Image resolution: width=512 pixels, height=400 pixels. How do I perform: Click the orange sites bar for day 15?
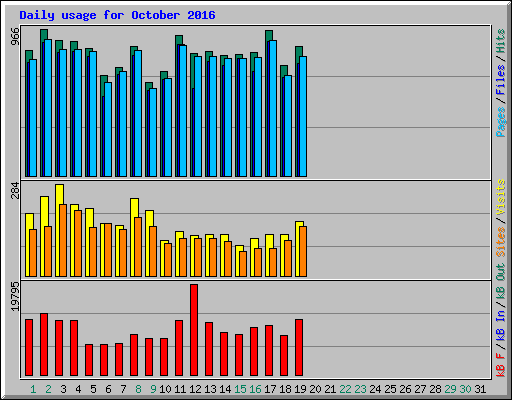tap(243, 264)
